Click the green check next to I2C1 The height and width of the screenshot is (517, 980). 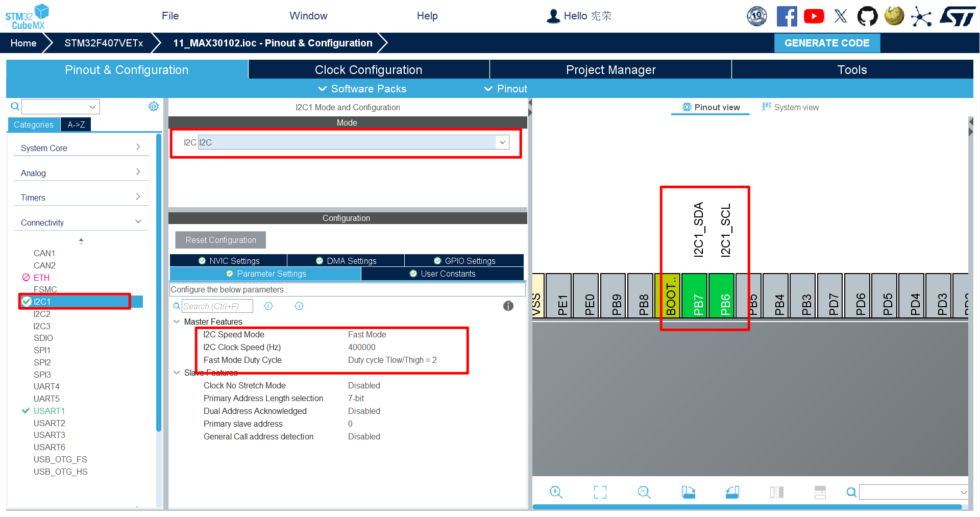(27, 301)
